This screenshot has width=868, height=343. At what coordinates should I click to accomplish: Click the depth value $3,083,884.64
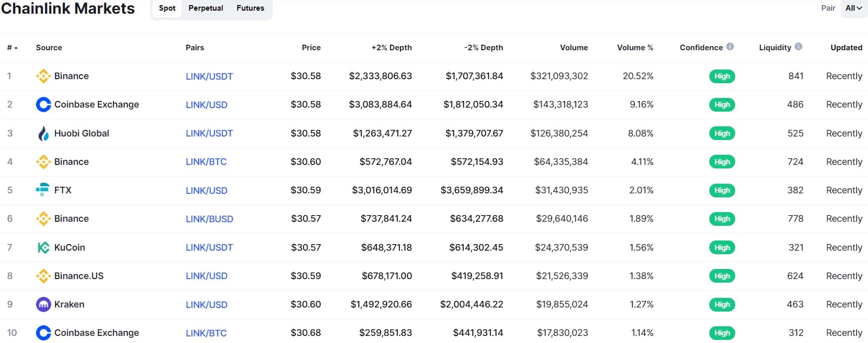(380, 105)
